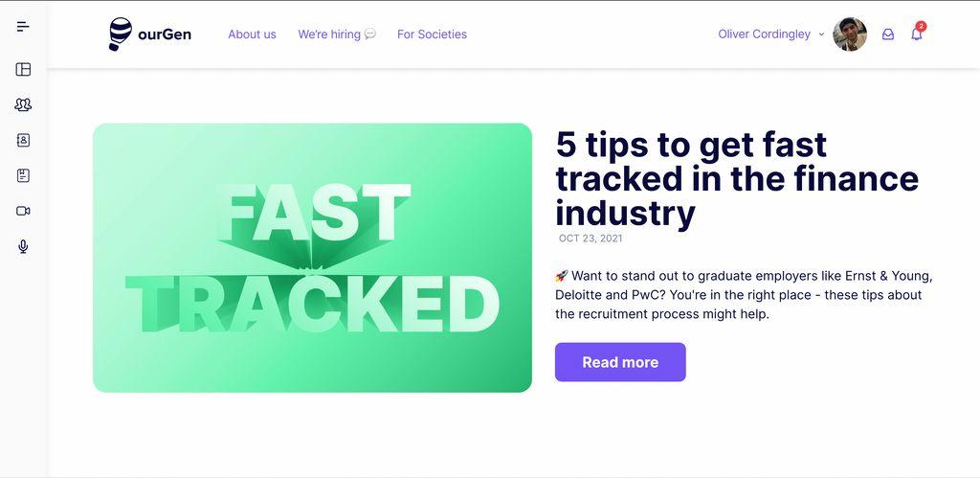This screenshot has height=478, width=980.
Task: Open the For Societies nav link
Action: point(432,34)
